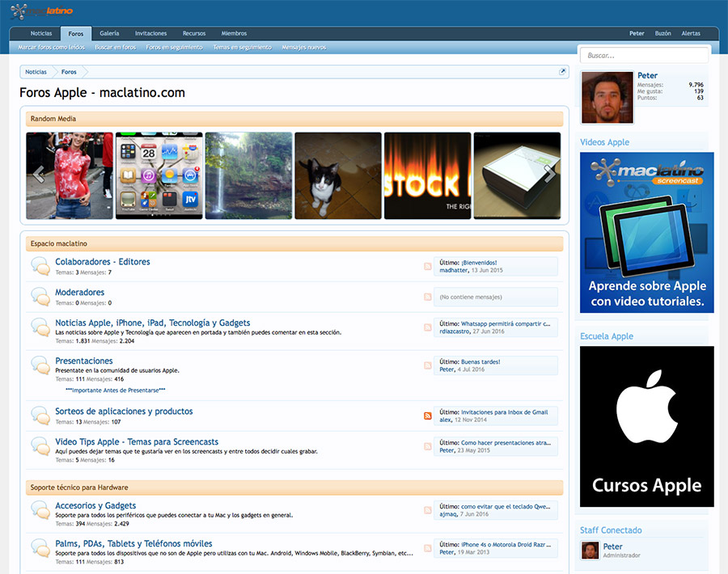Click speech bubble icon beside Accesorios y Gadgets
The image size is (728, 574).
click(41, 510)
